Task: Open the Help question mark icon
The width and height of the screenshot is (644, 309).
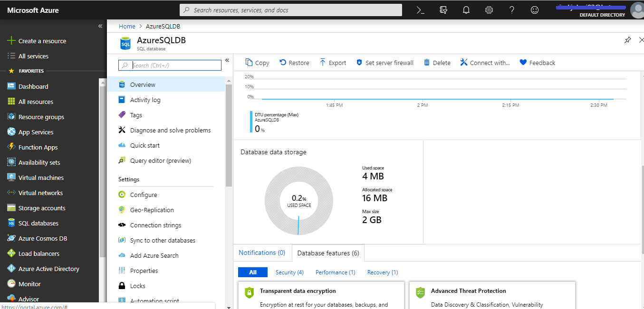Action: click(x=511, y=9)
